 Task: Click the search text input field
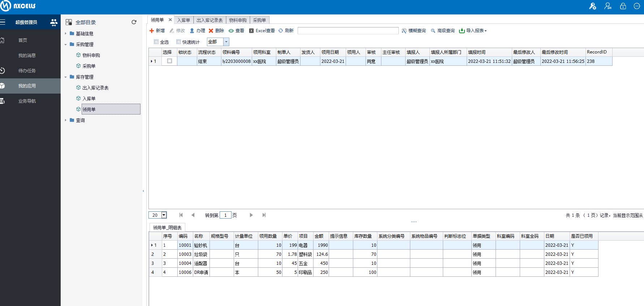pyautogui.click(x=348, y=31)
